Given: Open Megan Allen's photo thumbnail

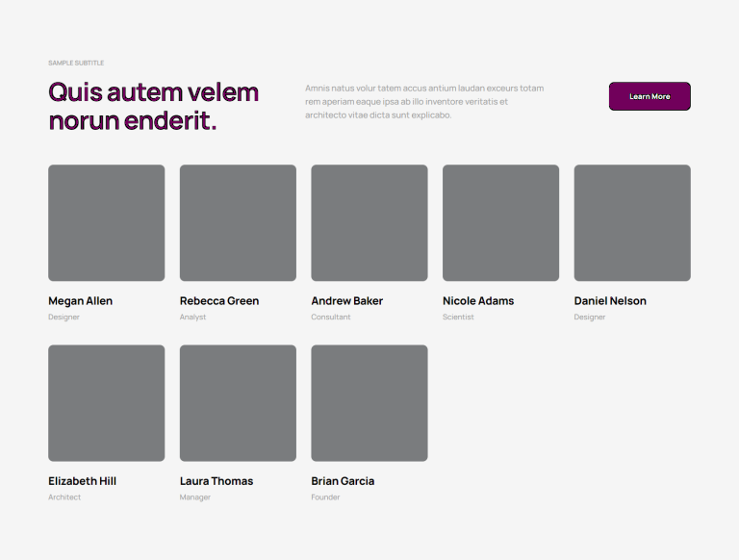Looking at the screenshot, I should tap(107, 222).
